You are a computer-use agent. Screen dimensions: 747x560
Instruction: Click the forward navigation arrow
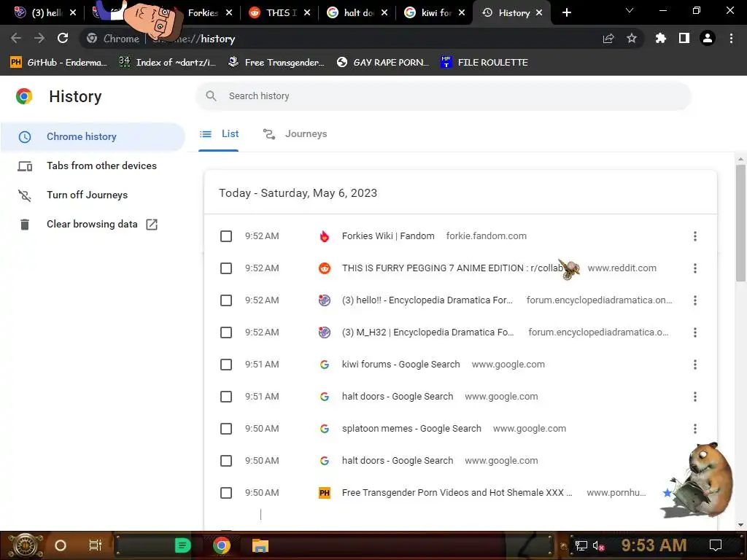[x=39, y=38]
